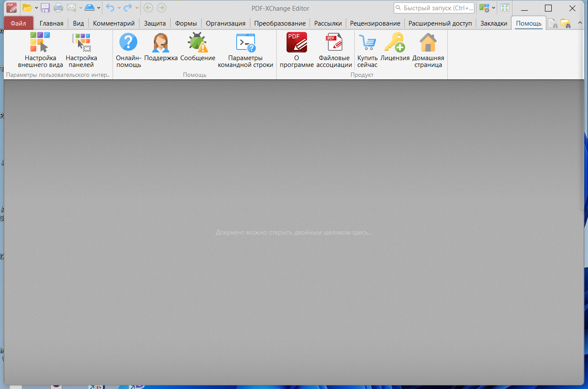Viewport: 588px width, 389px height.
Task: Expand the UI options dropdown arrow
Action: (x=493, y=8)
